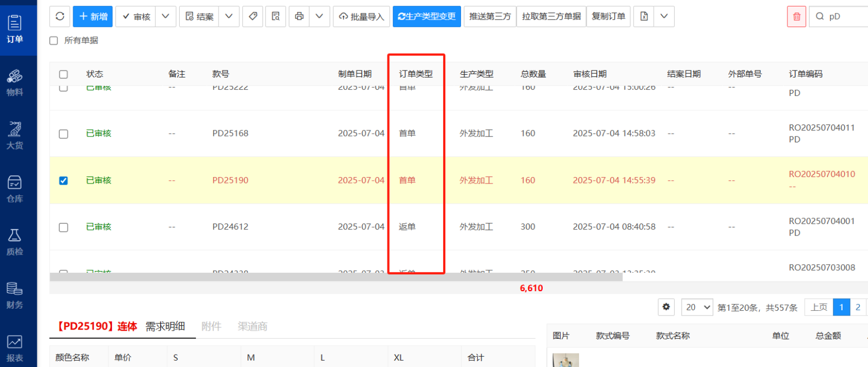This screenshot has width=868, height=367.
Task: Expand the 审核 dropdown arrow
Action: tap(166, 16)
